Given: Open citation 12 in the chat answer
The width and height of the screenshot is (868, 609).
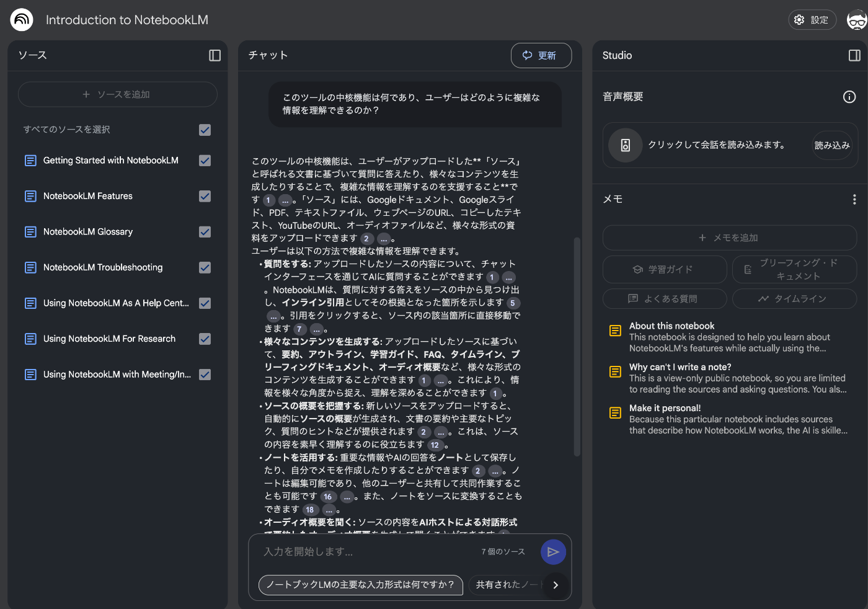Looking at the screenshot, I should tap(435, 445).
